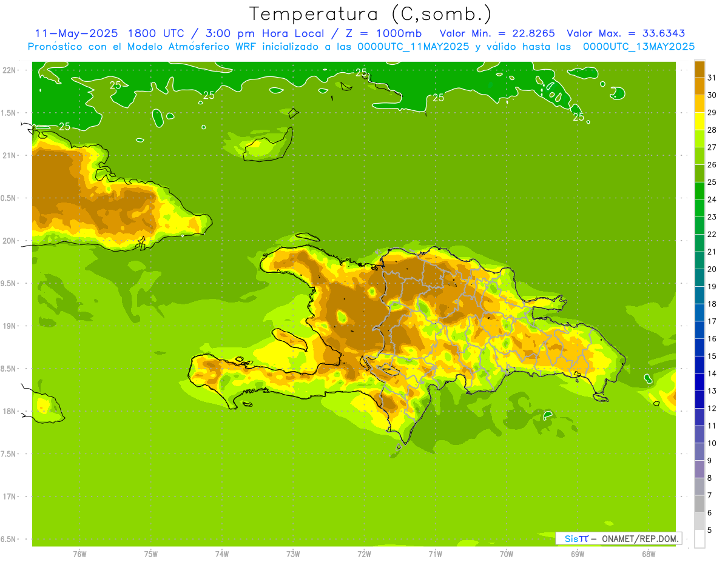728x562 pixels.
Task: Click the "17N" latitude axis label
Action: point(9,497)
